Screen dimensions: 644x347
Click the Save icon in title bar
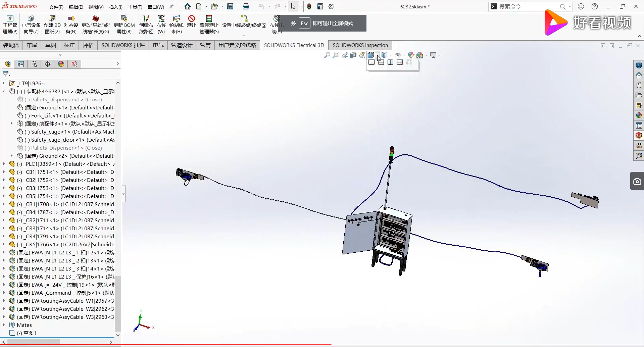point(230,6)
